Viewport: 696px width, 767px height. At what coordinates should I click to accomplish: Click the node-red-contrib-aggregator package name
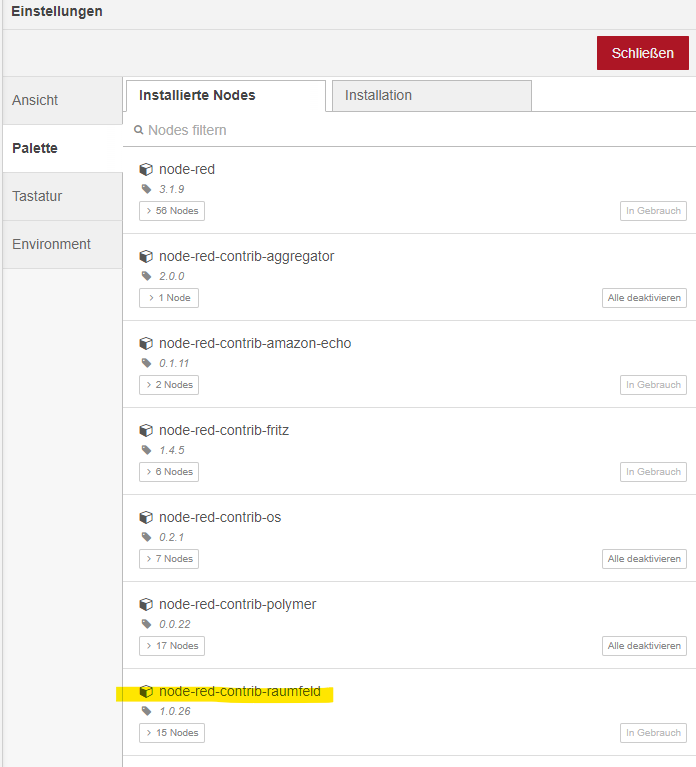[x=247, y=256]
